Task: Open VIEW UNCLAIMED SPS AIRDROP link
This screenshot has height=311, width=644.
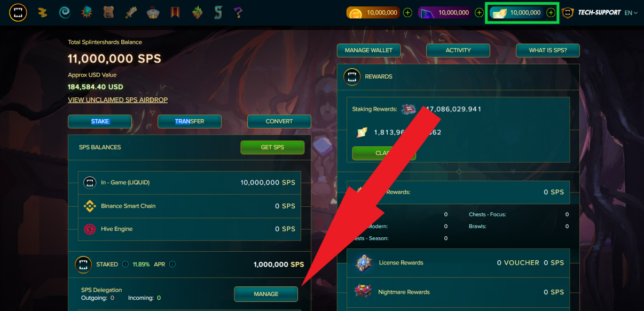Action: (x=118, y=100)
